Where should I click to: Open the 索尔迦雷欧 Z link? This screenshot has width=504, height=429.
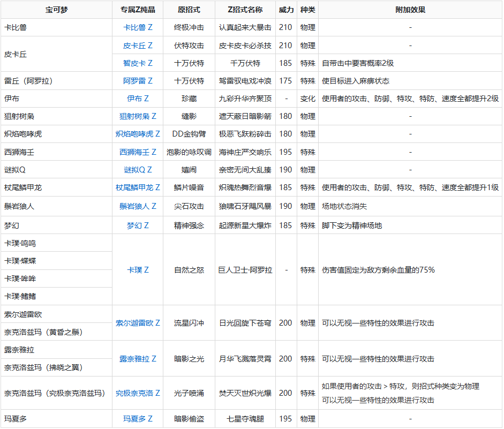(138, 323)
